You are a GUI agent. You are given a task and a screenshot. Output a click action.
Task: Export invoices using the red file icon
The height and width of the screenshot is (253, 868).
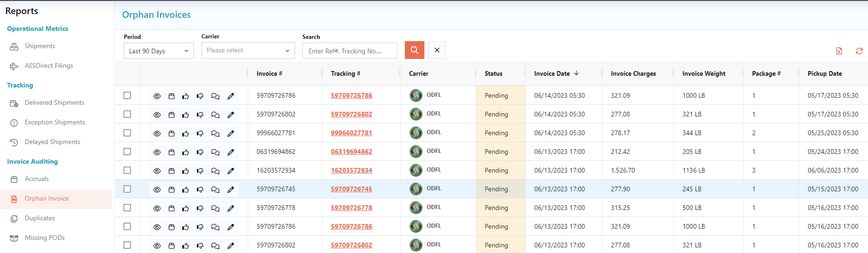tap(839, 51)
